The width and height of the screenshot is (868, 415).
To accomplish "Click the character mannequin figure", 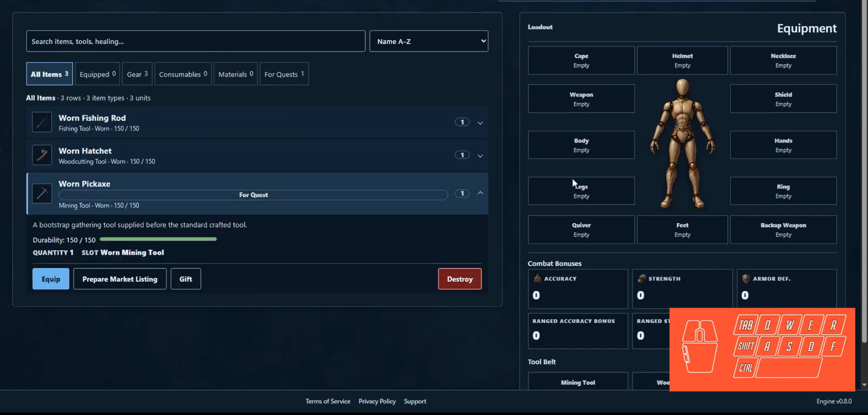I will pyautogui.click(x=682, y=144).
